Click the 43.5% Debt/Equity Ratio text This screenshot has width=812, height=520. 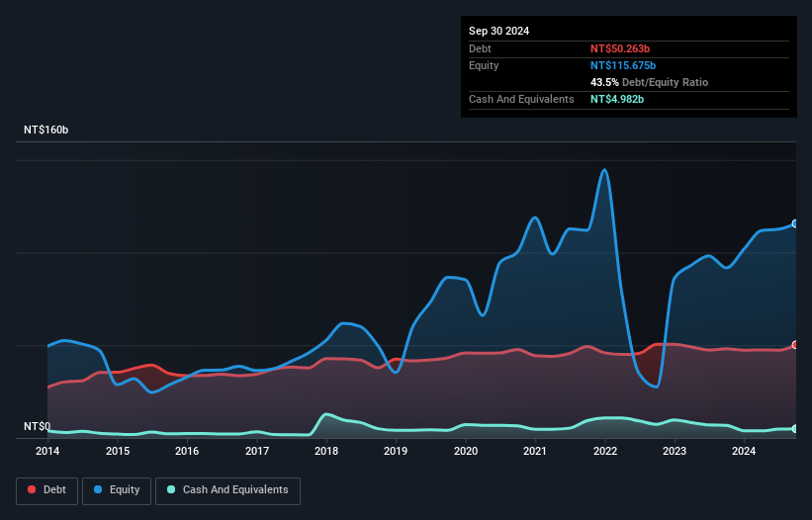(650, 82)
